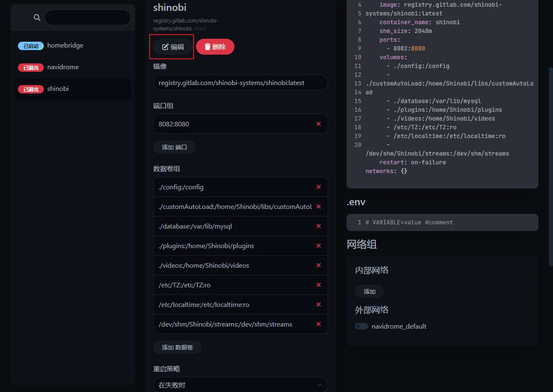Remove the ./plugins volume entry
553x392 pixels.
coord(319,246)
